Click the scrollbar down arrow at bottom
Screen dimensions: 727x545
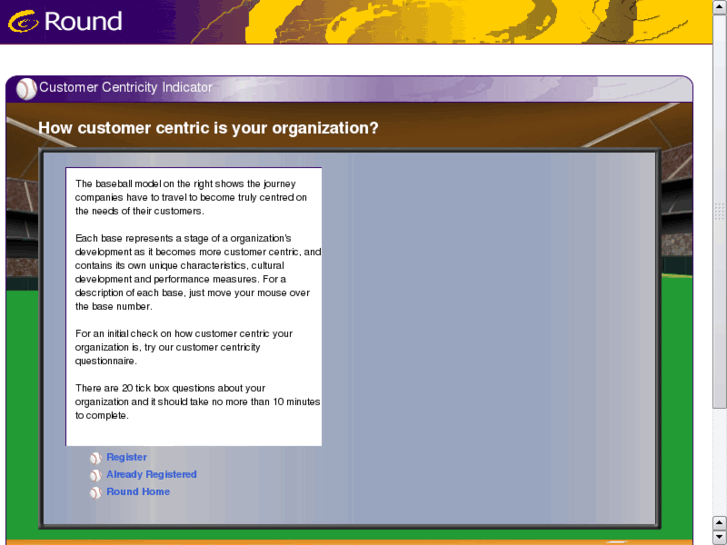tap(719, 537)
